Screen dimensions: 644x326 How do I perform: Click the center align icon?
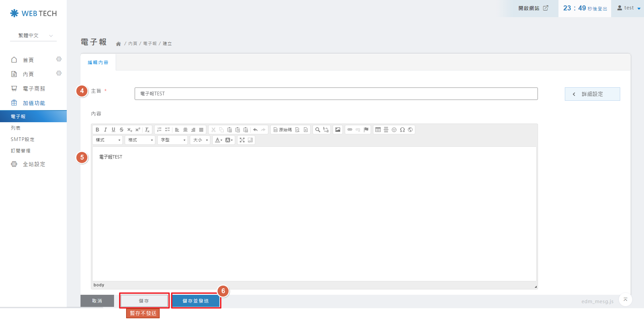[185, 130]
